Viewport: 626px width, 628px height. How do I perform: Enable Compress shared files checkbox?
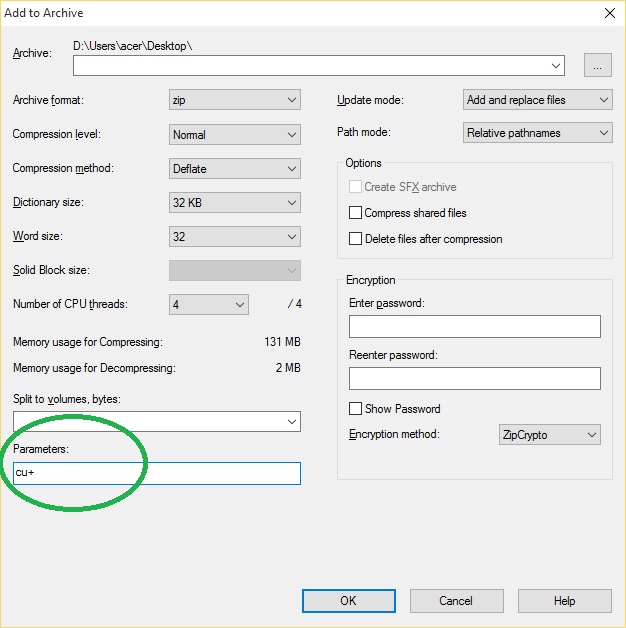coord(355,213)
